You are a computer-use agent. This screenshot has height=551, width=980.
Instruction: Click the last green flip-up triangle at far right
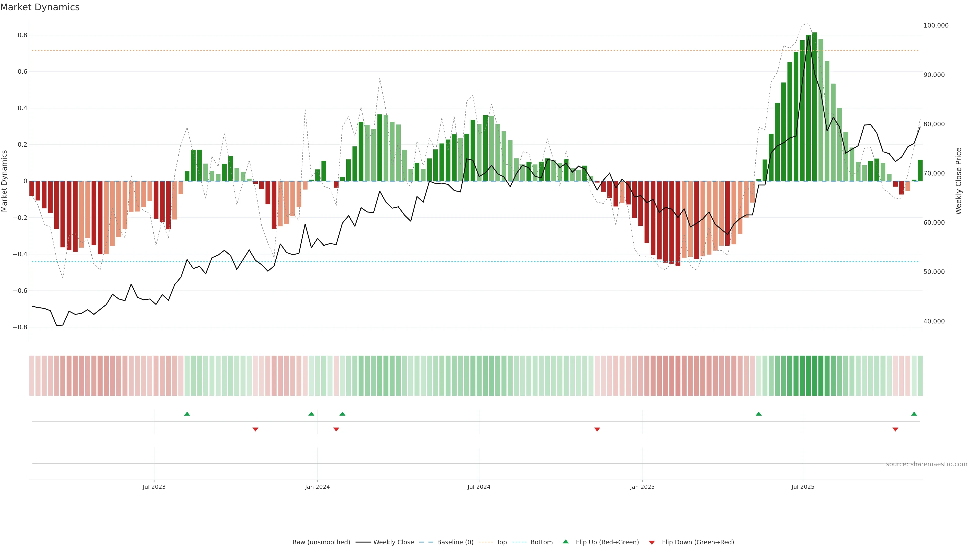914,414
